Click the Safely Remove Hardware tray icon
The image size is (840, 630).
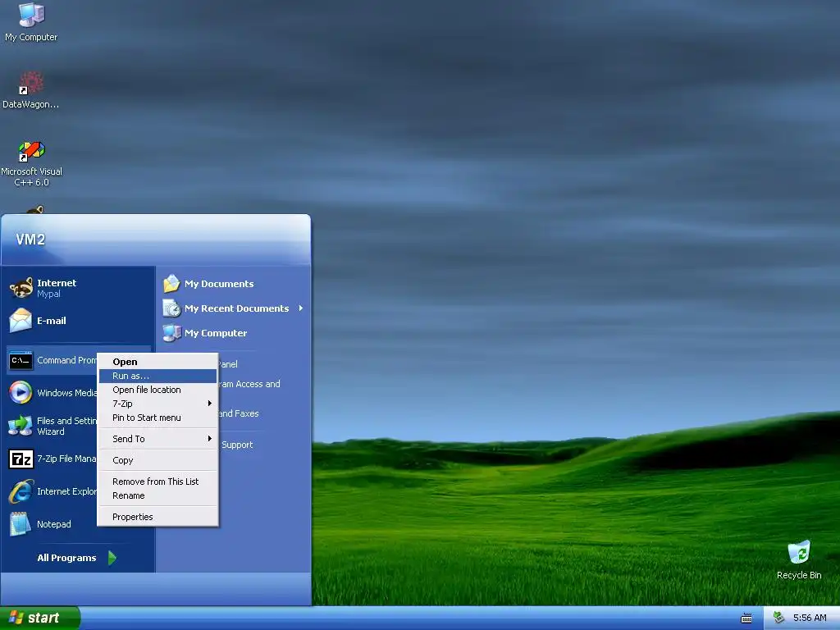click(x=778, y=618)
